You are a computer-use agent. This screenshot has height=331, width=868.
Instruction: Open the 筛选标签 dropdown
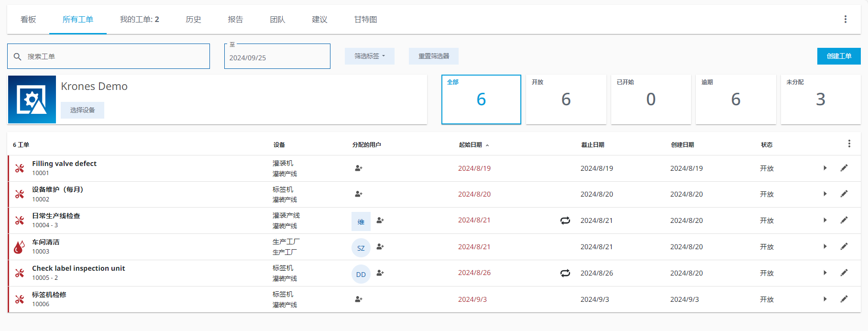[x=369, y=56]
